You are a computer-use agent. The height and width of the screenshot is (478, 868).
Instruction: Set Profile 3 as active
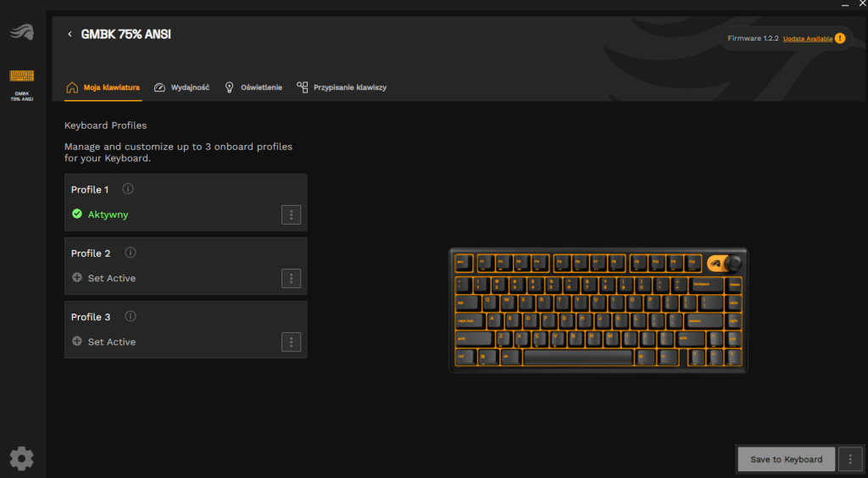[x=104, y=342]
